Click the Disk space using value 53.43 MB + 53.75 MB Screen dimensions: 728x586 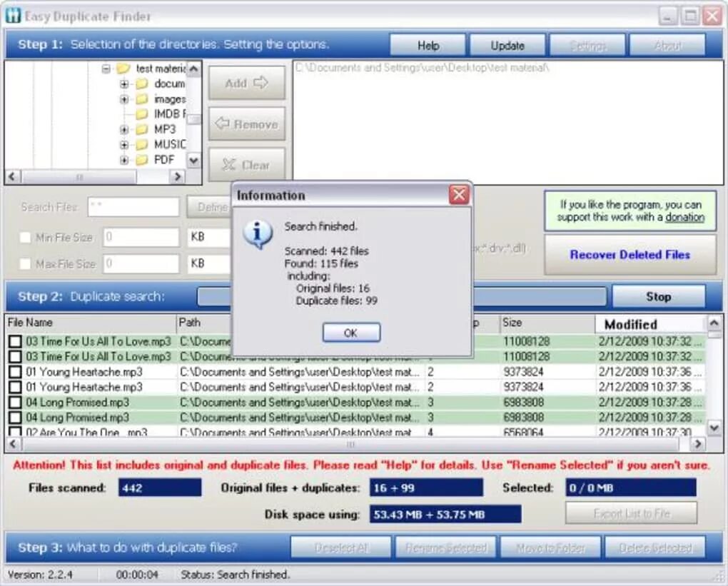pyautogui.click(x=445, y=514)
